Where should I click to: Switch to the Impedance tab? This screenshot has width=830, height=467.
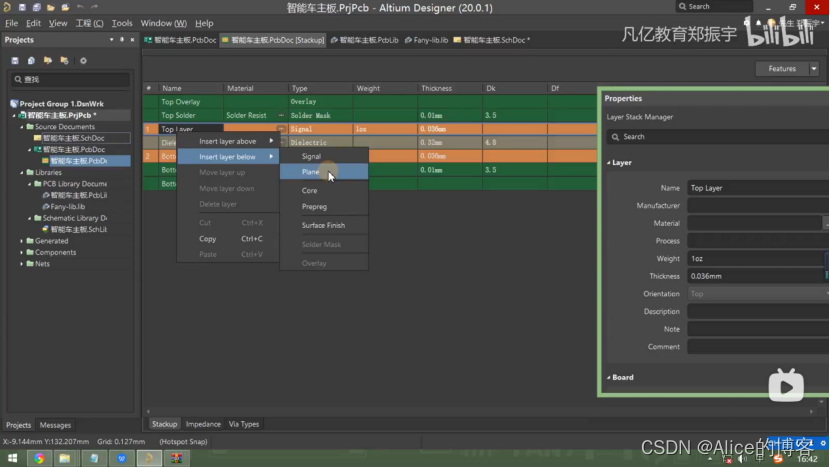[203, 424]
